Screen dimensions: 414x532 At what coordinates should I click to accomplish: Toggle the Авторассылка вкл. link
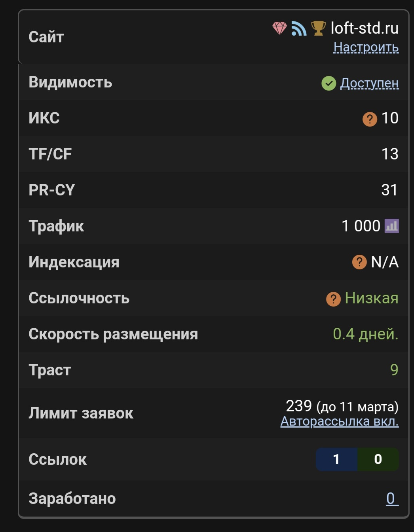[x=339, y=422]
